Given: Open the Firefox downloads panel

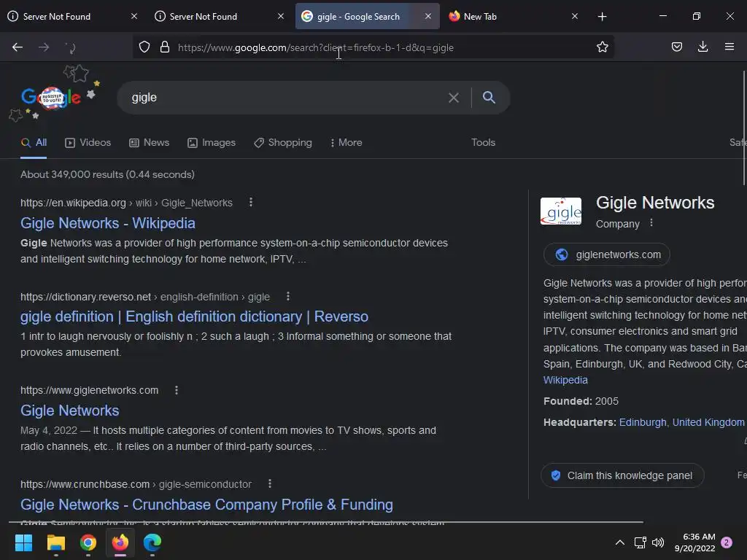Looking at the screenshot, I should pos(703,47).
